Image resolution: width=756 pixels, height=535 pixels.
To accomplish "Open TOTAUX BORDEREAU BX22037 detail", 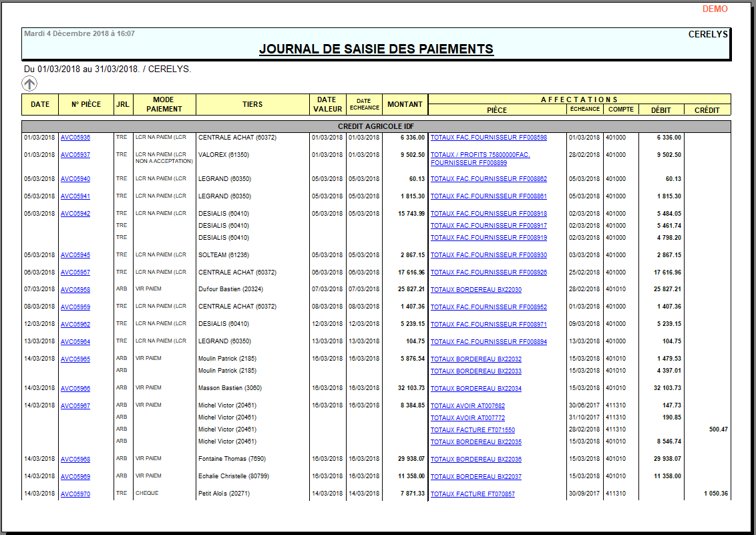I will [x=476, y=476].
